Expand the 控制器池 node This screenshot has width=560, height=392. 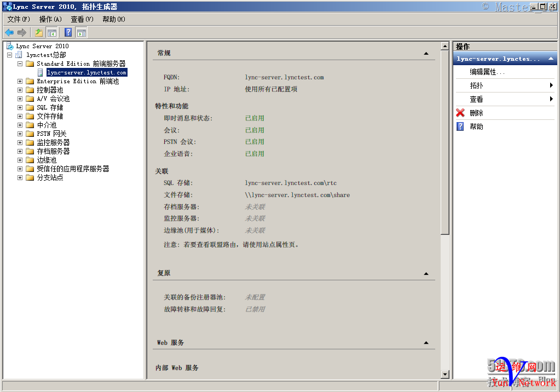(20, 90)
